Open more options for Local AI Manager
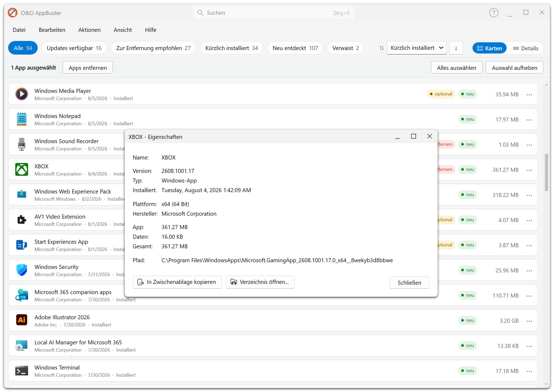Screen dimensions: 554x392 [x=529, y=346]
